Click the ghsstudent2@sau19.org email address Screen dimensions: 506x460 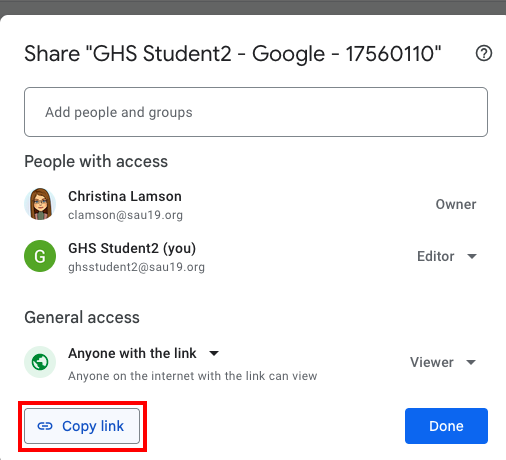(x=136, y=267)
